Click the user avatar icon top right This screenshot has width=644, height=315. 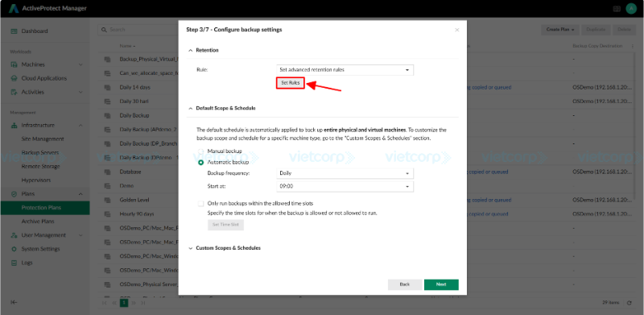click(x=631, y=9)
